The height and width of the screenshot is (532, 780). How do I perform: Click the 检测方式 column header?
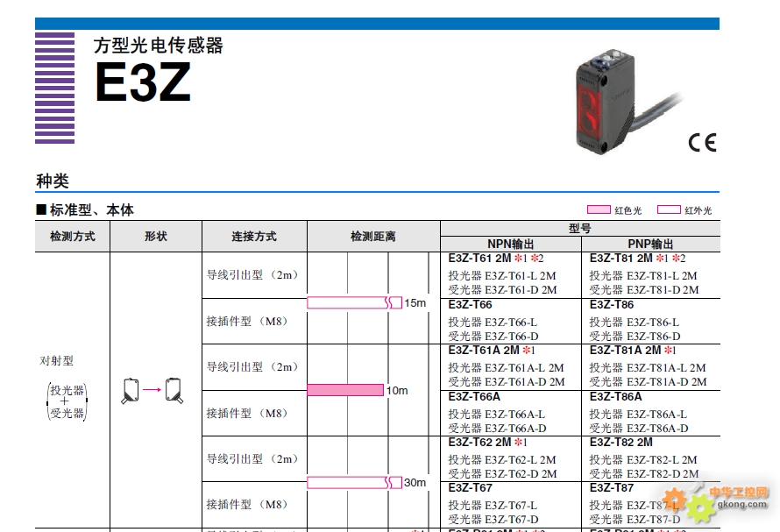tap(73, 237)
